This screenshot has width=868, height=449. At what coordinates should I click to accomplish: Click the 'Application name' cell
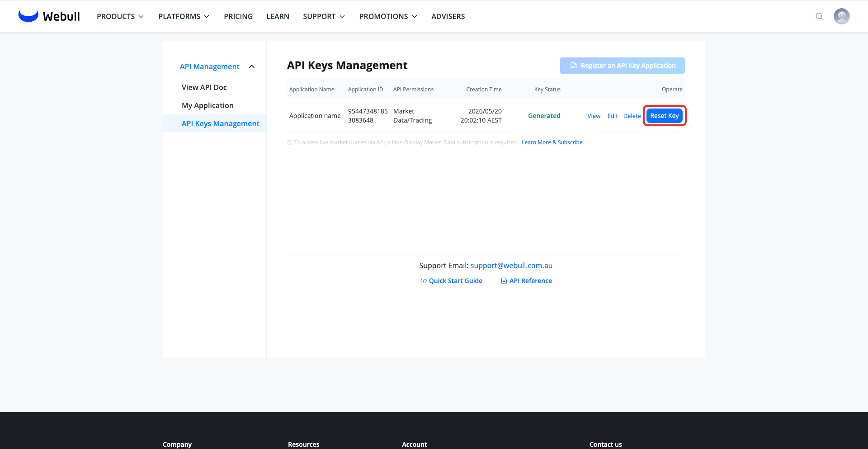315,116
